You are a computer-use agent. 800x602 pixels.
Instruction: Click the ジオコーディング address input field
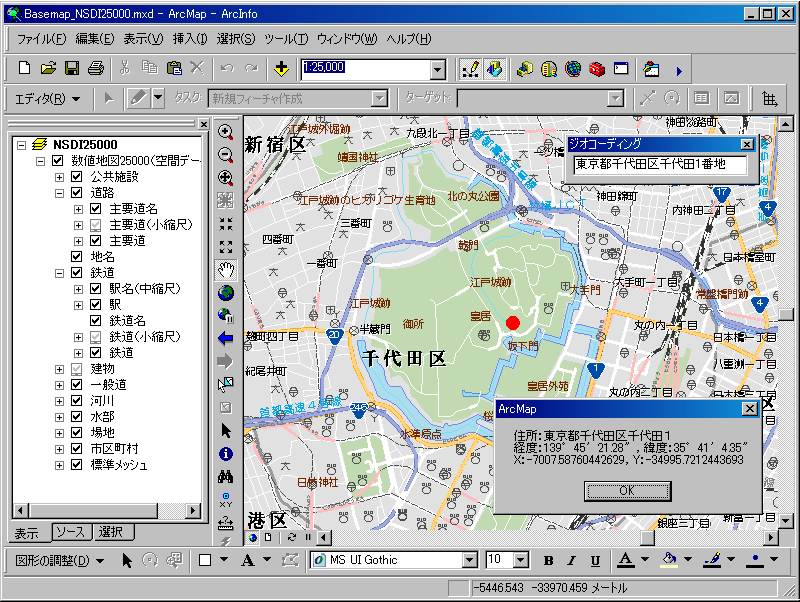[x=660, y=164]
